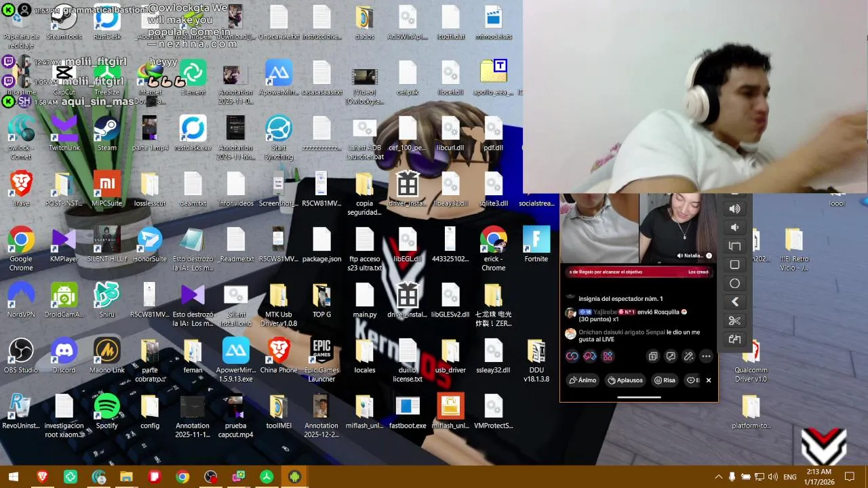Viewport: 868px width, 488px height.
Task: Send the Risa reaction in the live
Action: tap(665, 380)
